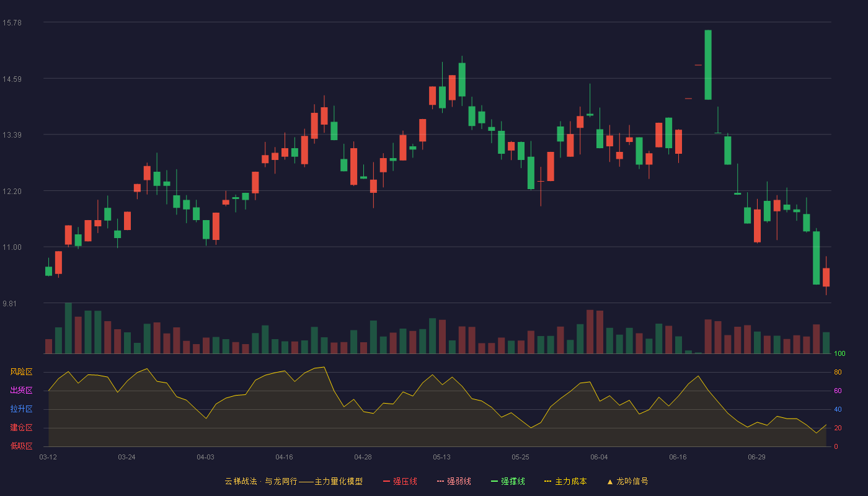Click the 05-13 date axis label
The height and width of the screenshot is (496, 868).
(x=441, y=457)
